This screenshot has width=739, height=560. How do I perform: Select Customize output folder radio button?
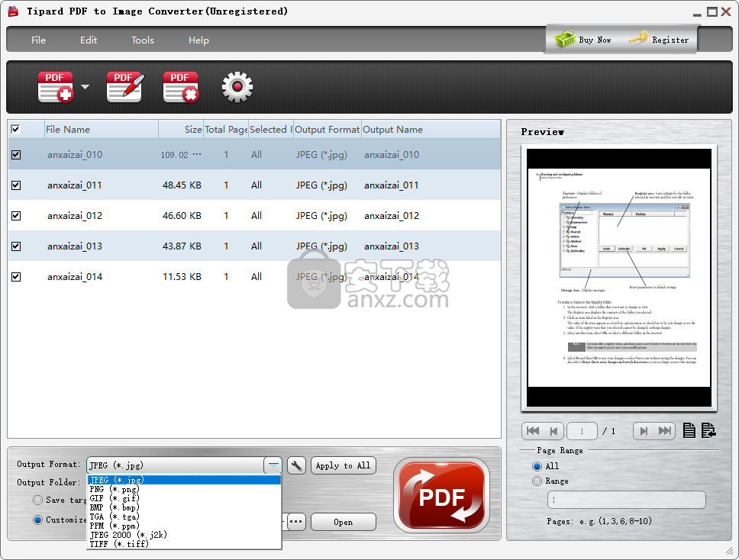pos(37,520)
